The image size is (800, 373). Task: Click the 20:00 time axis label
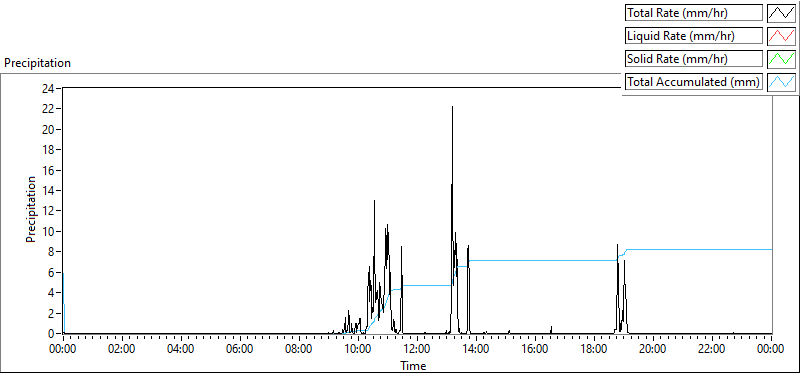653,350
